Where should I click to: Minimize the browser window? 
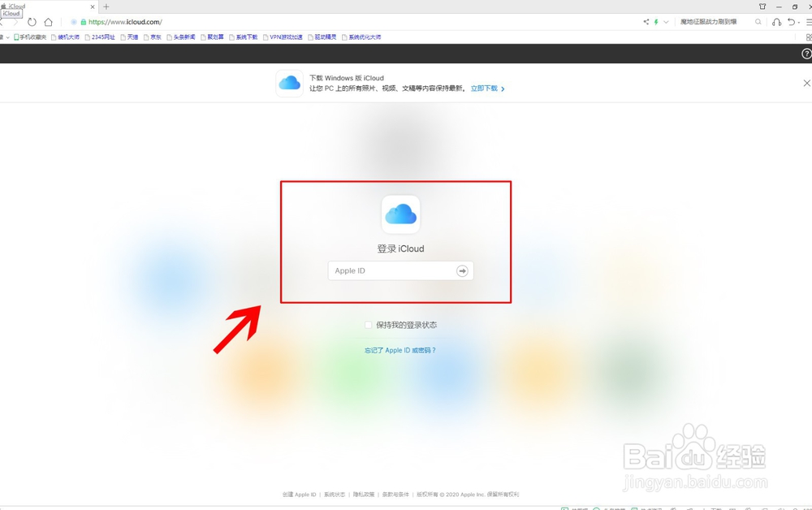pos(779,6)
